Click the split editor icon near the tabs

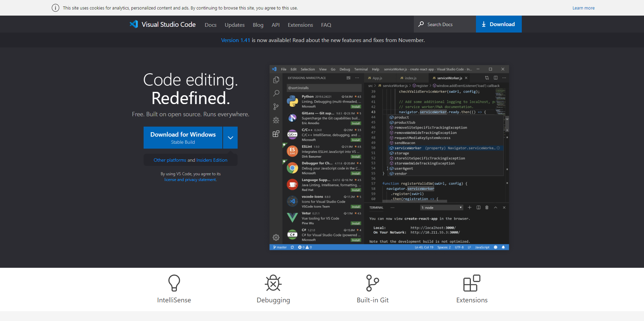(x=495, y=78)
